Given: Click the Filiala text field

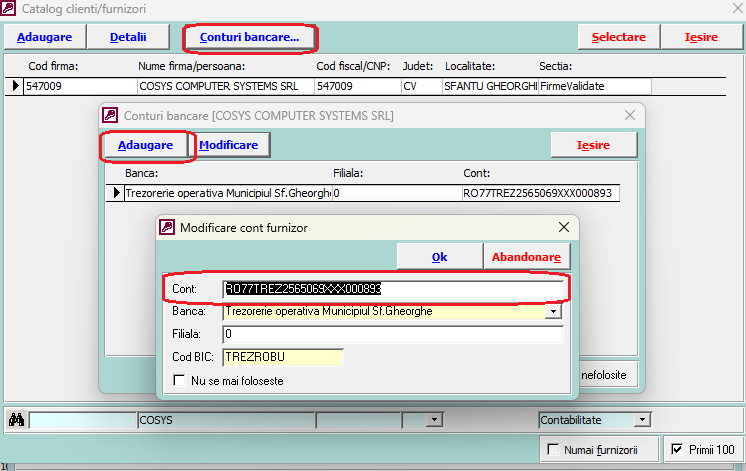Looking at the screenshot, I should click(x=392, y=334).
